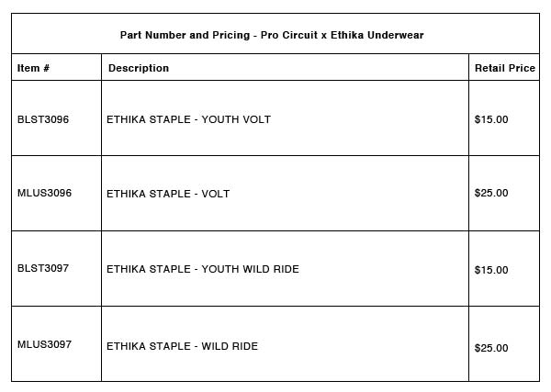Select 'ETHIKA STAPLE - YOUTH WILD RIDE' description
Viewport: 551px width, 392px height.
(x=203, y=269)
